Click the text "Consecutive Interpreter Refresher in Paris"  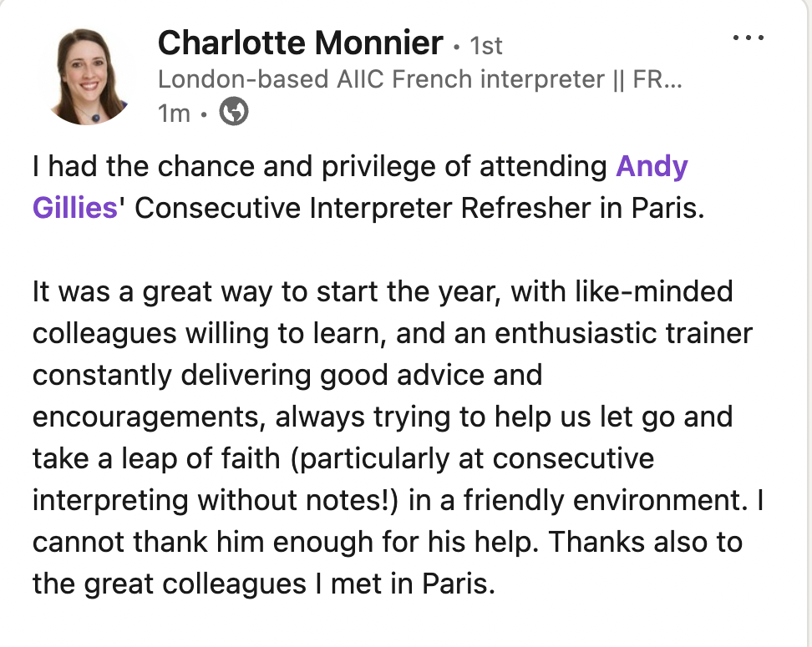(x=418, y=207)
